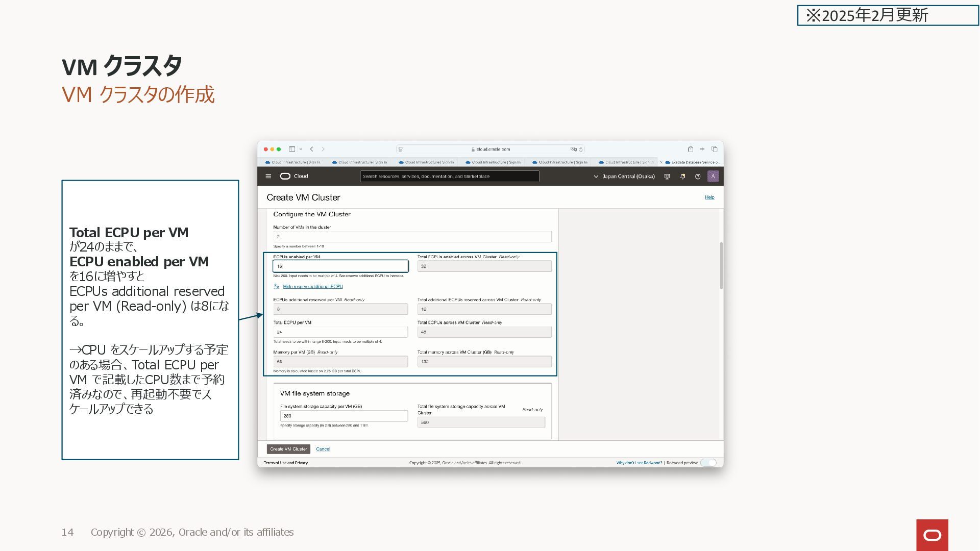Toggle the Redwood preview switch

(708, 463)
